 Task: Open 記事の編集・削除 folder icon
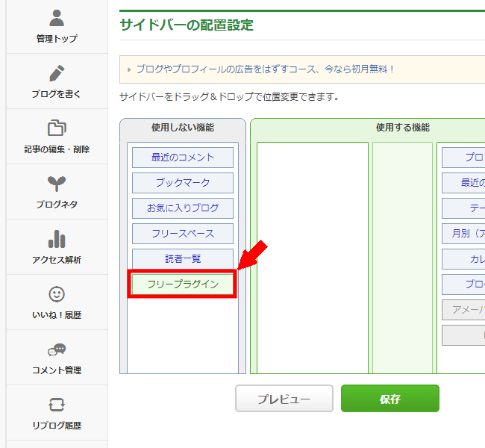click(57, 128)
